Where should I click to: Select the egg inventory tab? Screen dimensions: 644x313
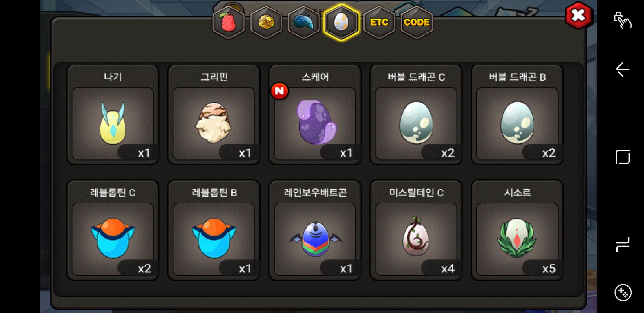341,22
